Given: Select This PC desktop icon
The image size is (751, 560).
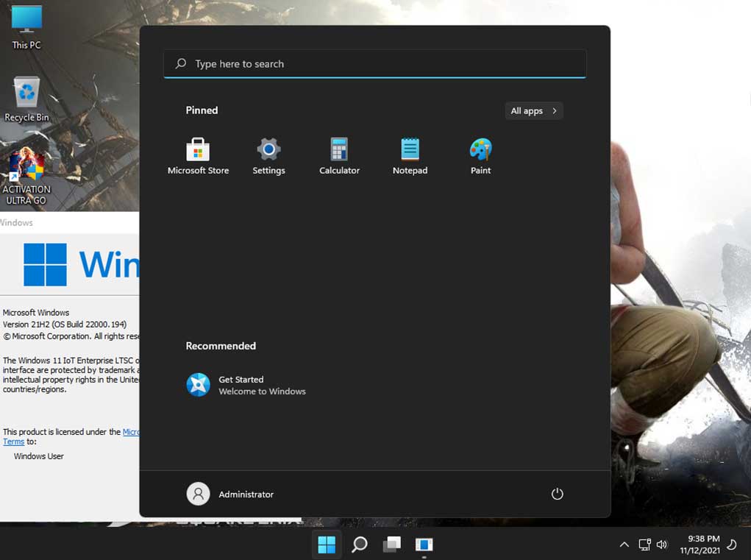Looking at the screenshot, I should (26, 27).
